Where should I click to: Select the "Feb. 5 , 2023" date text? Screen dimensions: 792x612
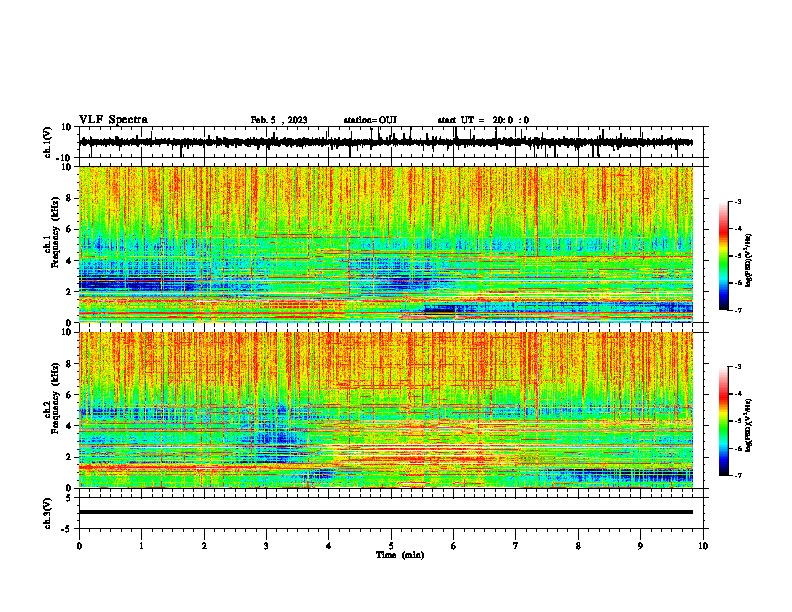click(279, 120)
